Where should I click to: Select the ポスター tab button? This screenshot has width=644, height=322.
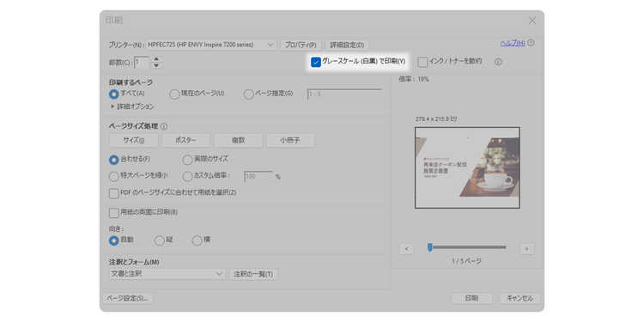pyautogui.click(x=186, y=141)
